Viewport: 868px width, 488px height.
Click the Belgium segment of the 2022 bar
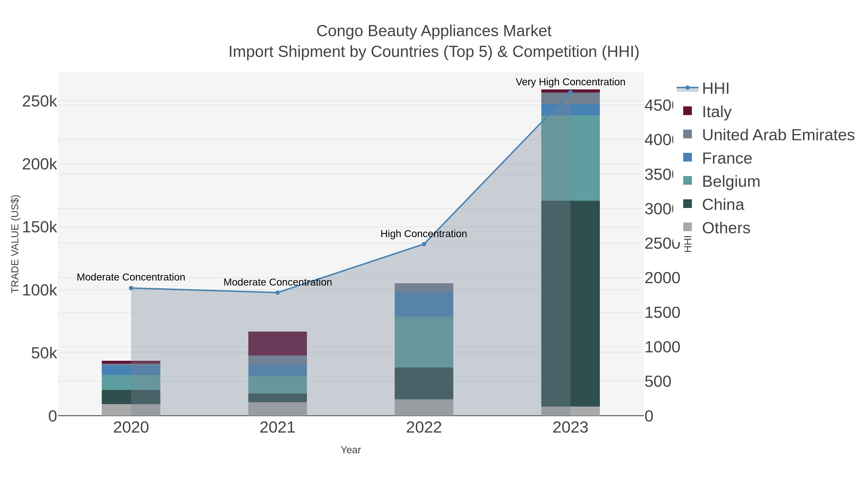point(424,342)
